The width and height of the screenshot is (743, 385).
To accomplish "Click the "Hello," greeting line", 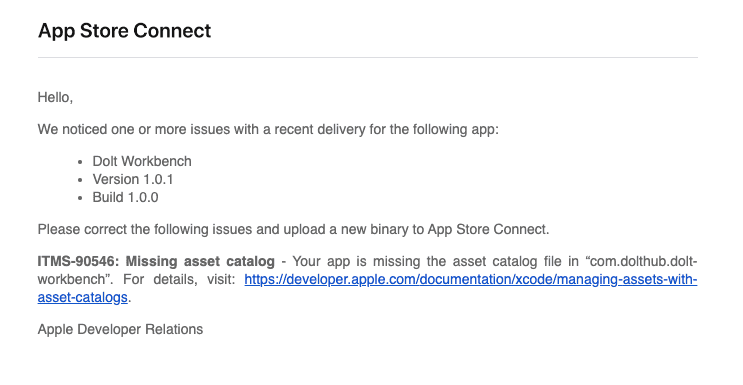I will 55,98.
